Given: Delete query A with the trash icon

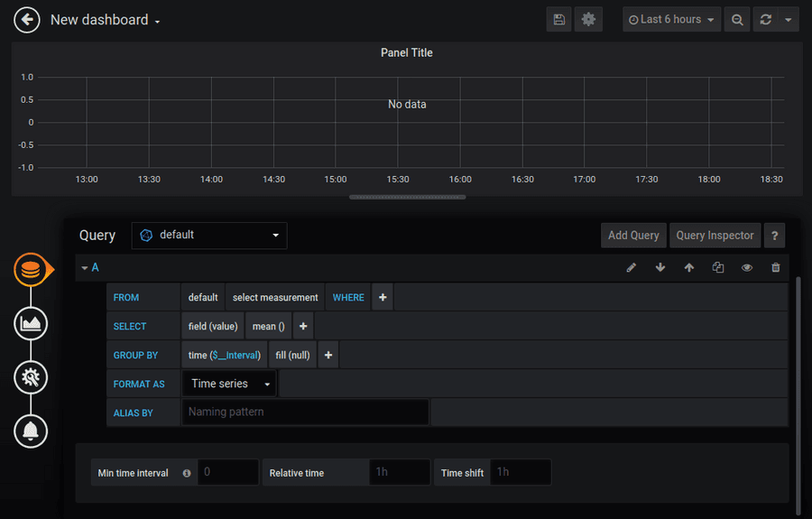Looking at the screenshot, I should [x=775, y=268].
